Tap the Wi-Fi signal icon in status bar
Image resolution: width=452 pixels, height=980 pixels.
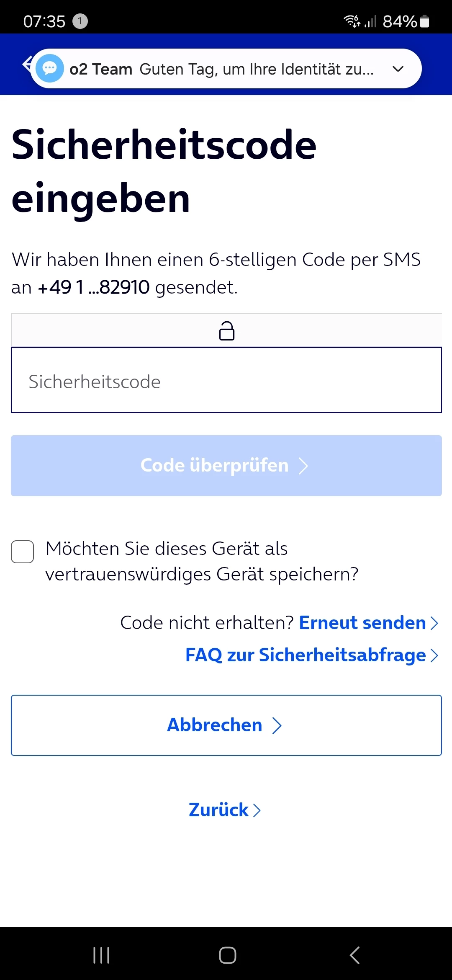click(x=352, y=21)
